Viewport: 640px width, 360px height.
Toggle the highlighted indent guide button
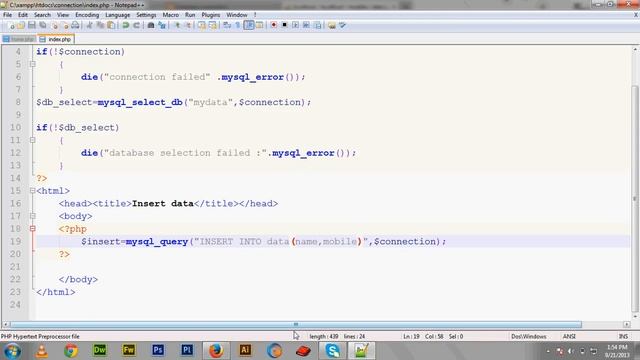[249, 25]
